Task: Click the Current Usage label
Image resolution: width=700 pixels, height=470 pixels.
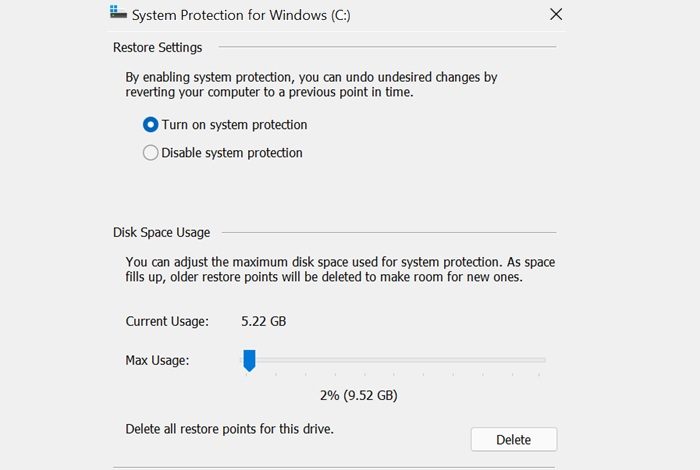Action: [167, 321]
